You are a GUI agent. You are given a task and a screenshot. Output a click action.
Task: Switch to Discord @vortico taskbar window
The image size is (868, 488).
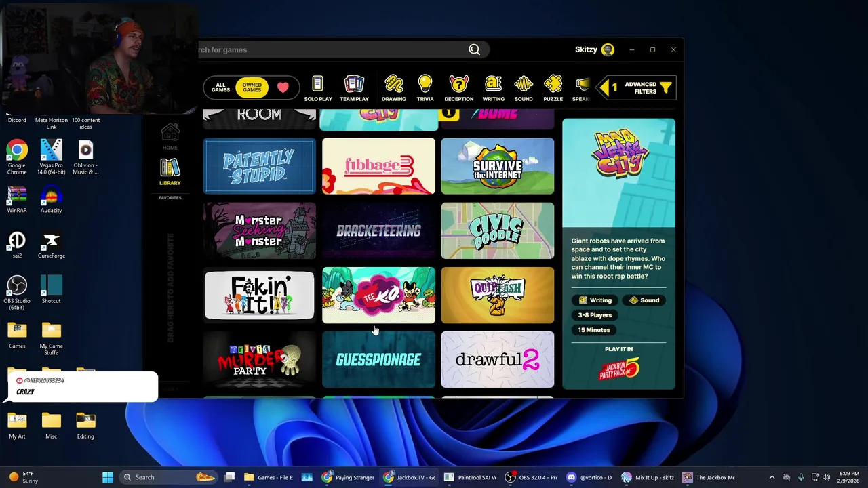(589, 477)
